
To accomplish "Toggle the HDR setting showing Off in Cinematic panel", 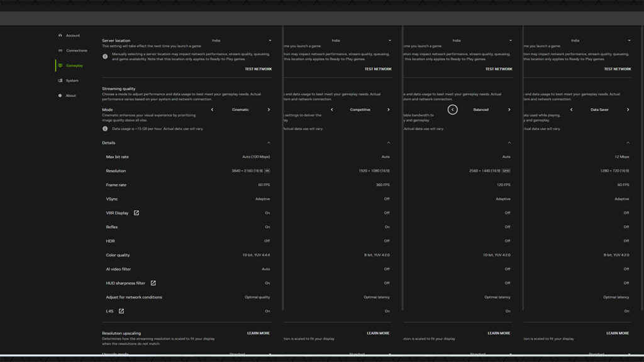I will [x=267, y=241].
